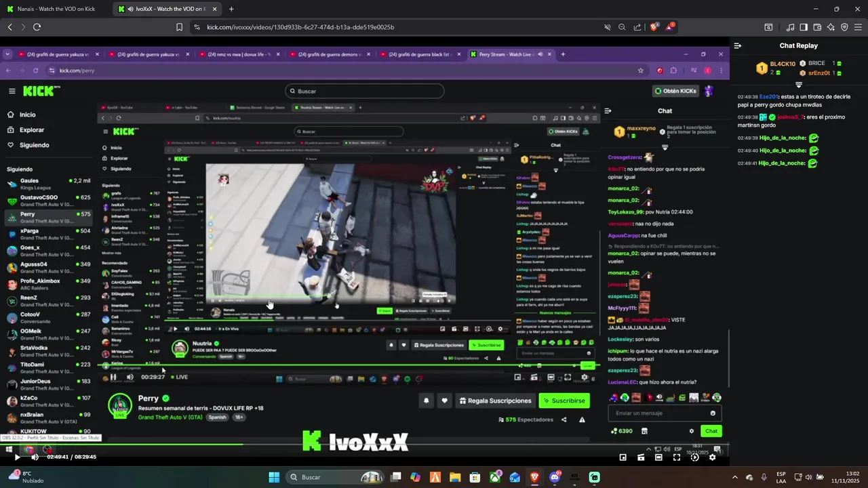Create a clip with the clapperboard icon
Image resolution: width=868 pixels, height=488 pixels.
[641, 457]
